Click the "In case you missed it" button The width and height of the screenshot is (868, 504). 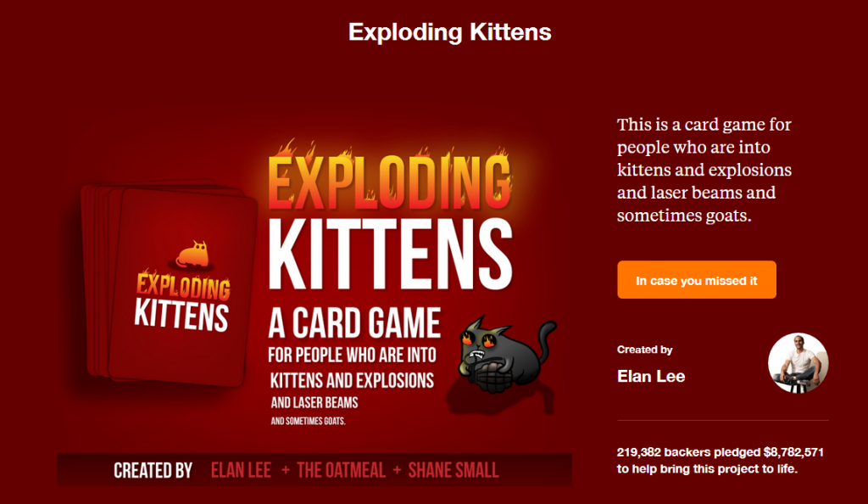(x=697, y=280)
